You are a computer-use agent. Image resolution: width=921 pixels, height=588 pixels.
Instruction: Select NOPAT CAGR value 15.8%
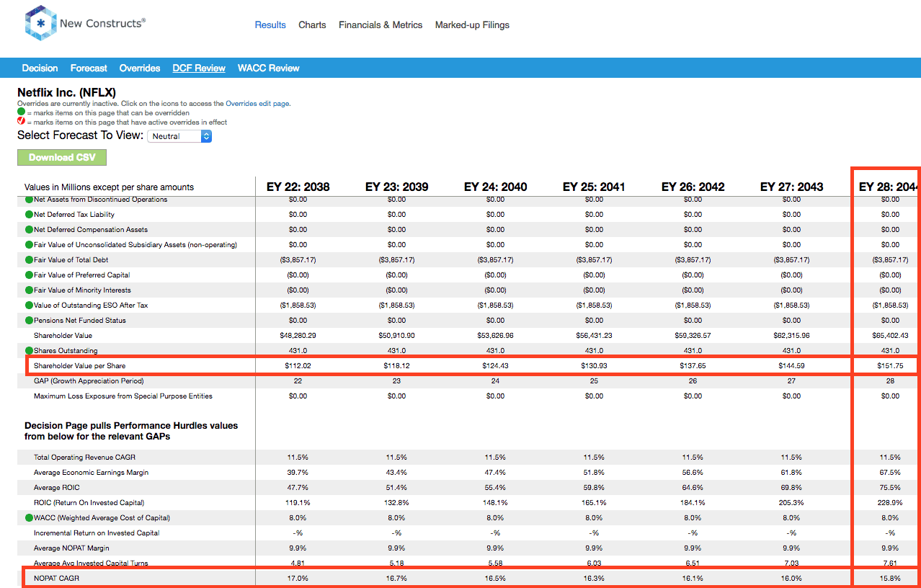coord(890,579)
